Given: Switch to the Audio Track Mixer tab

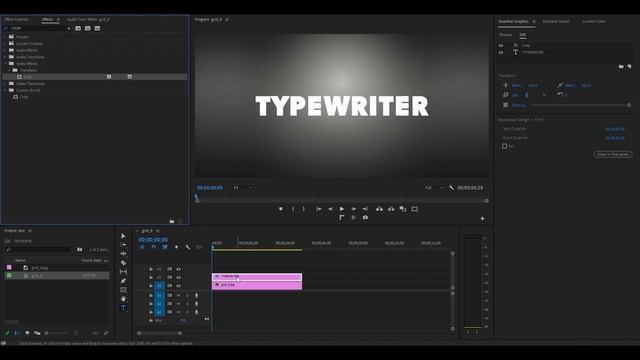Looking at the screenshot, I should (x=88, y=19).
